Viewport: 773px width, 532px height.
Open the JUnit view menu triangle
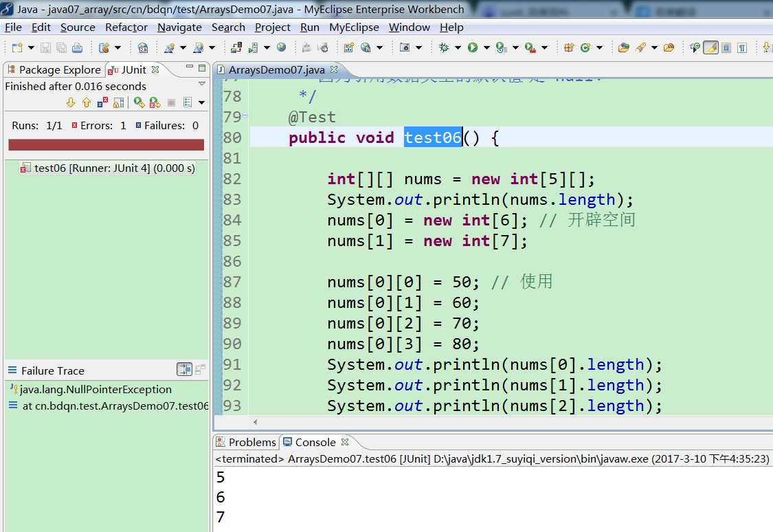coord(201,84)
